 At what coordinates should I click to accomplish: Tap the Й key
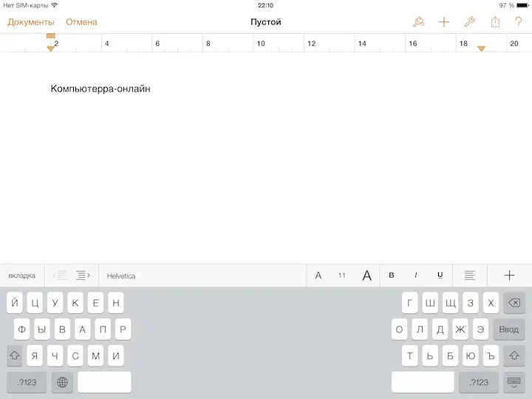pos(14,302)
